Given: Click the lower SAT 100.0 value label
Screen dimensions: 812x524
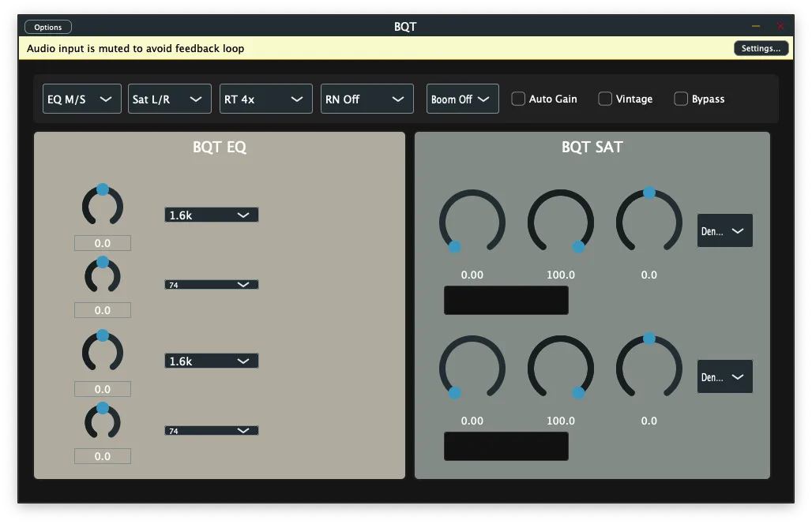Looking at the screenshot, I should (x=561, y=421).
